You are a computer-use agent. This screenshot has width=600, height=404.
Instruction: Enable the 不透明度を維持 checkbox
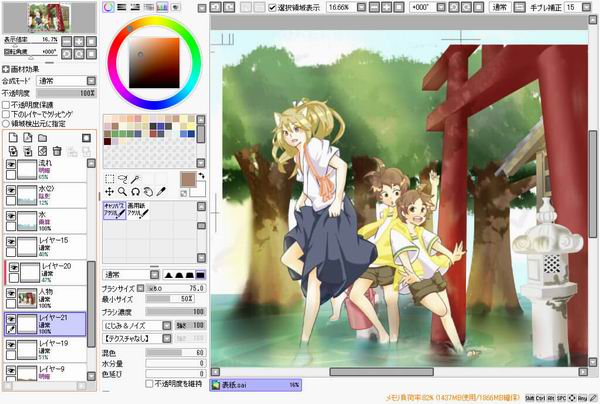149,383
